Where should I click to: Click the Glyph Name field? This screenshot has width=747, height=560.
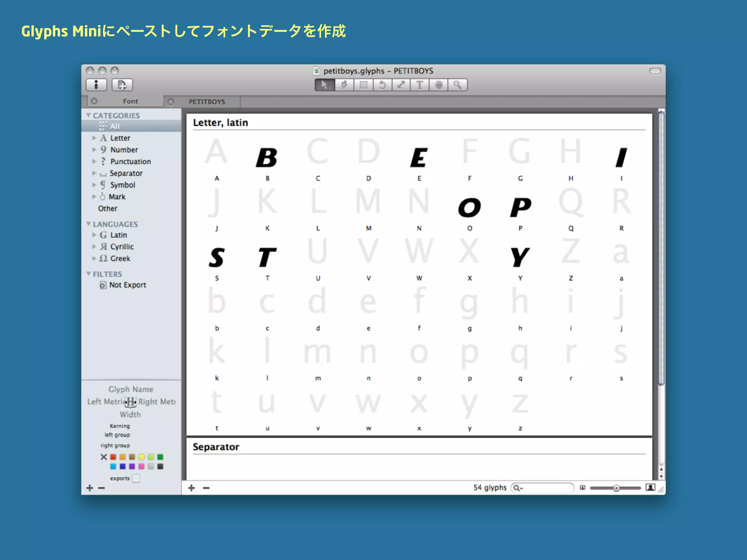tap(131, 389)
